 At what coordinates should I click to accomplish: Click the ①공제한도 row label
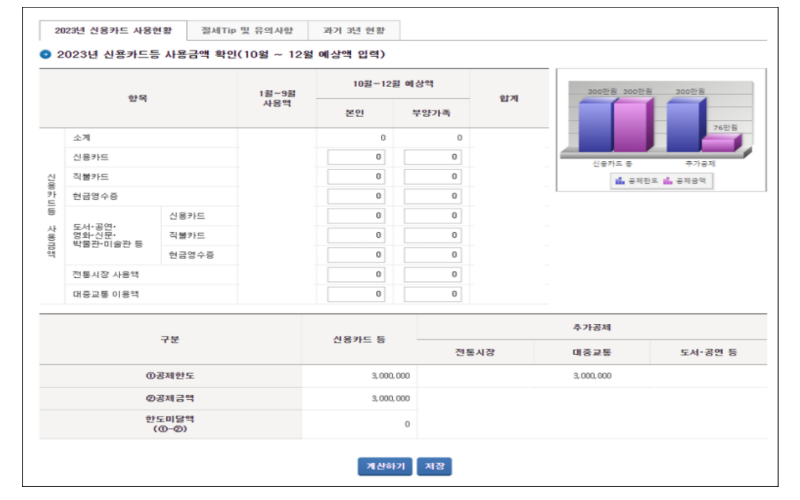170,376
